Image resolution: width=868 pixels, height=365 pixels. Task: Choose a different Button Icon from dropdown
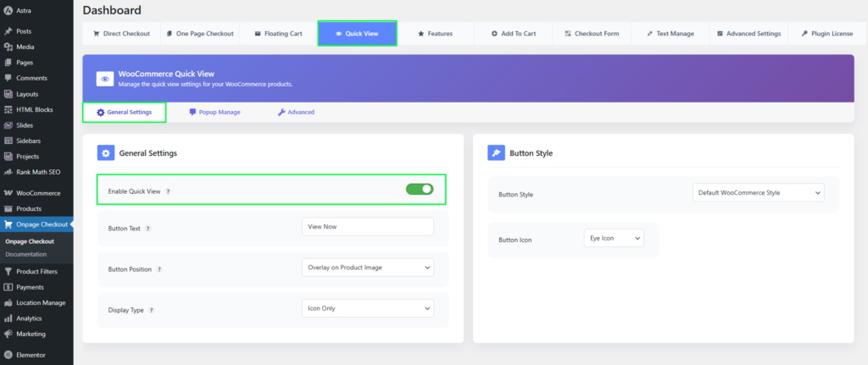pos(614,239)
